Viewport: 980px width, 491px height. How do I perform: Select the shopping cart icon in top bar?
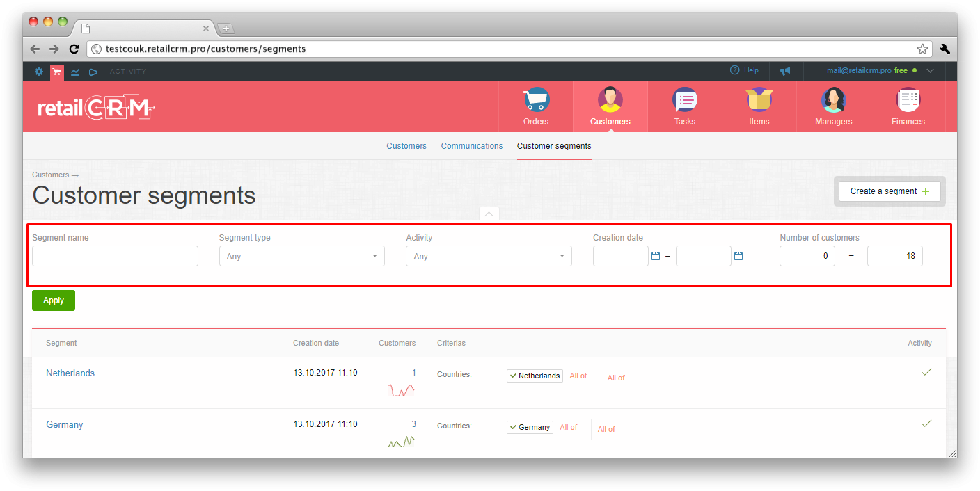57,71
